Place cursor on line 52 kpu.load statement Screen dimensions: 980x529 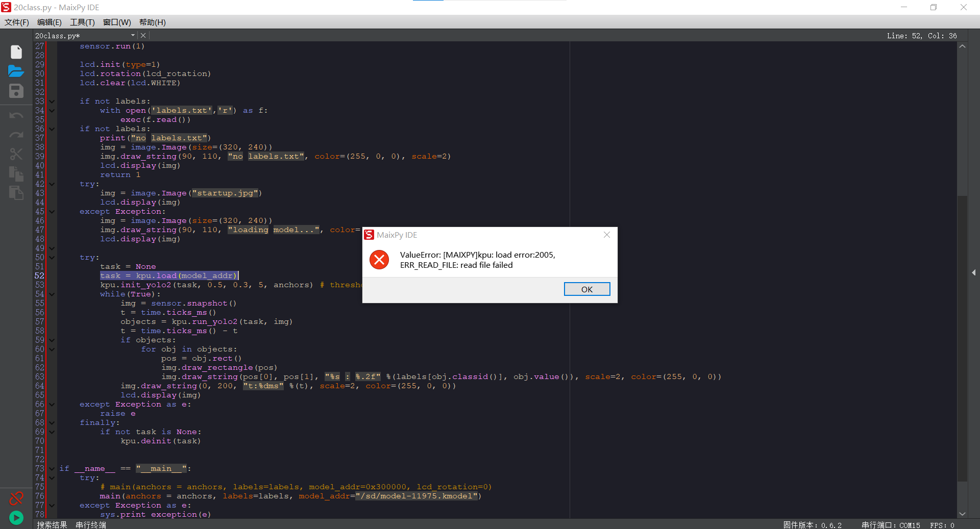point(169,276)
